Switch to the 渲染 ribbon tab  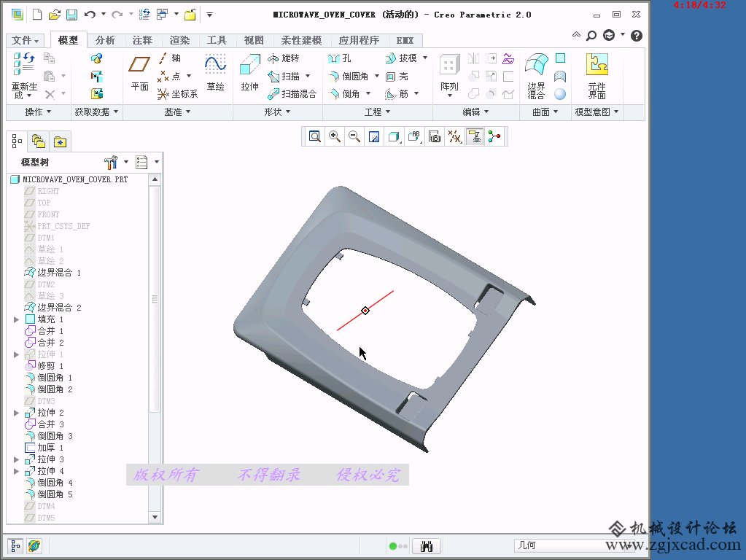(x=179, y=40)
